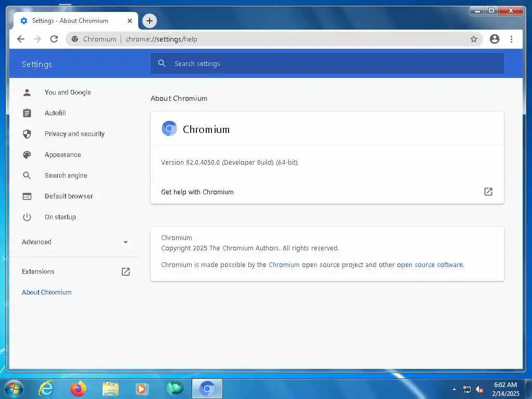Click the search magnifier in Settings header
532x399 pixels.
(162, 63)
